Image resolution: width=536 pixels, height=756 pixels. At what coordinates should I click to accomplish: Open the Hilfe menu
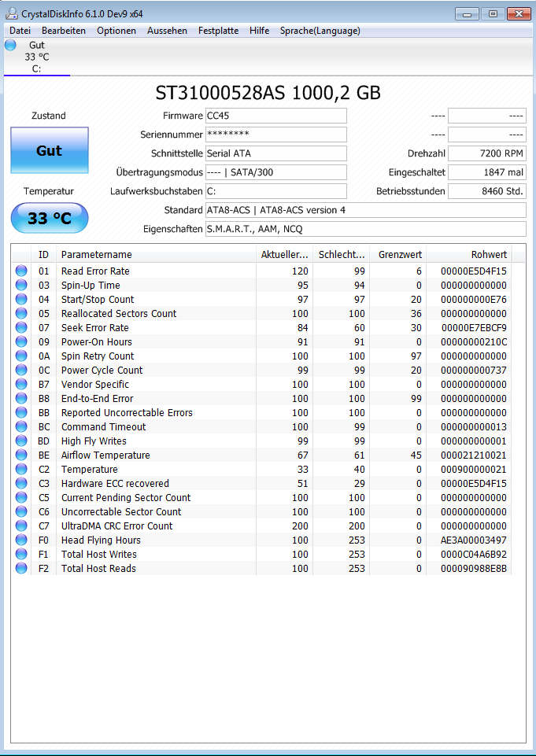click(259, 31)
